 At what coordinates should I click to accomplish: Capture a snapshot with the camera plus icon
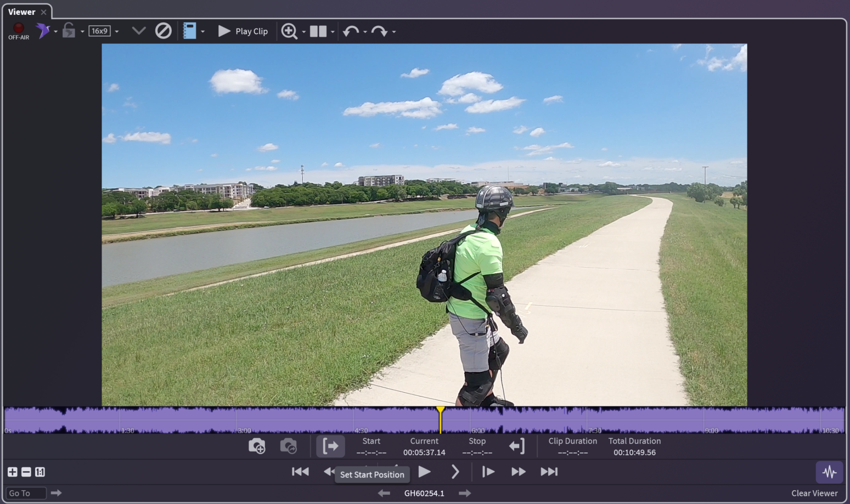(257, 446)
